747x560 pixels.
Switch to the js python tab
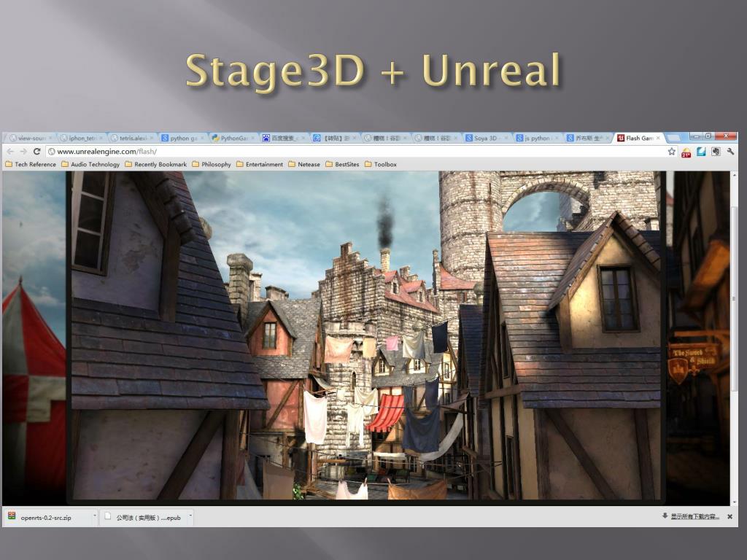(536, 138)
